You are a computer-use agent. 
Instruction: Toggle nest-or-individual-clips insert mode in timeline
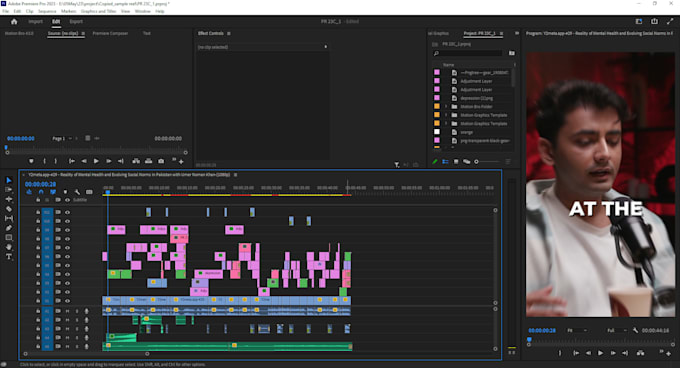[29, 192]
